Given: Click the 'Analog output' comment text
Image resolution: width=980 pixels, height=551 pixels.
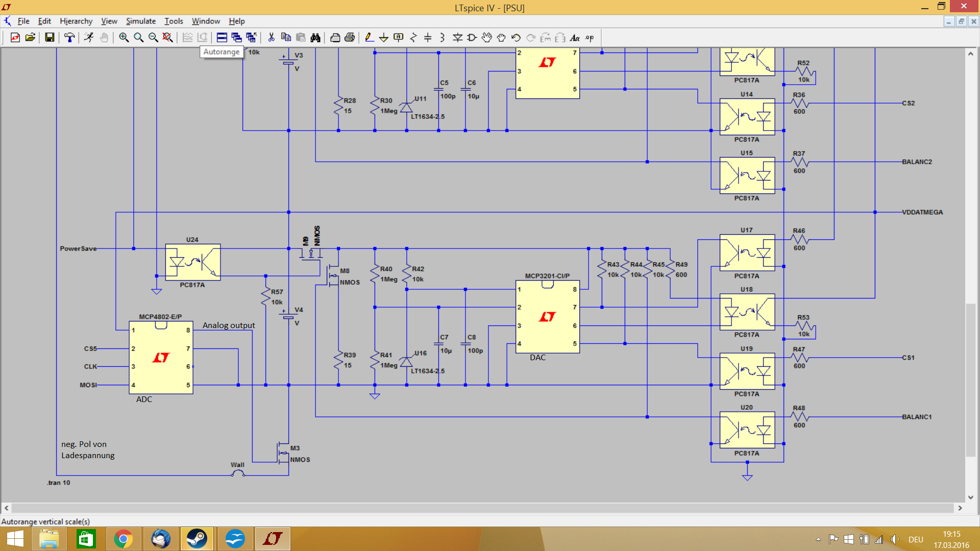Looking at the screenshot, I should pos(229,325).
